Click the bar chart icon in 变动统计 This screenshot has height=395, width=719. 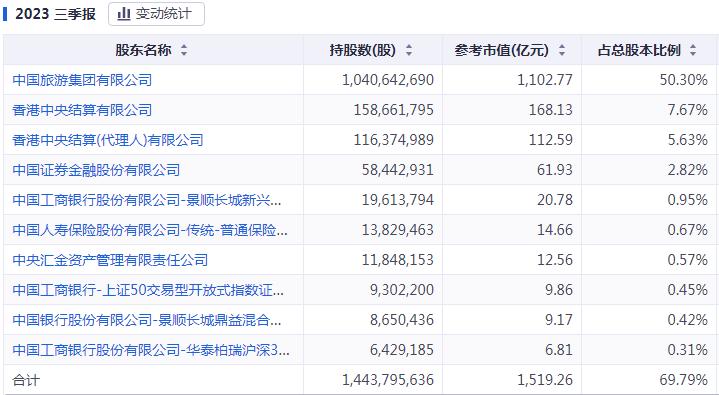click(124, 14)
